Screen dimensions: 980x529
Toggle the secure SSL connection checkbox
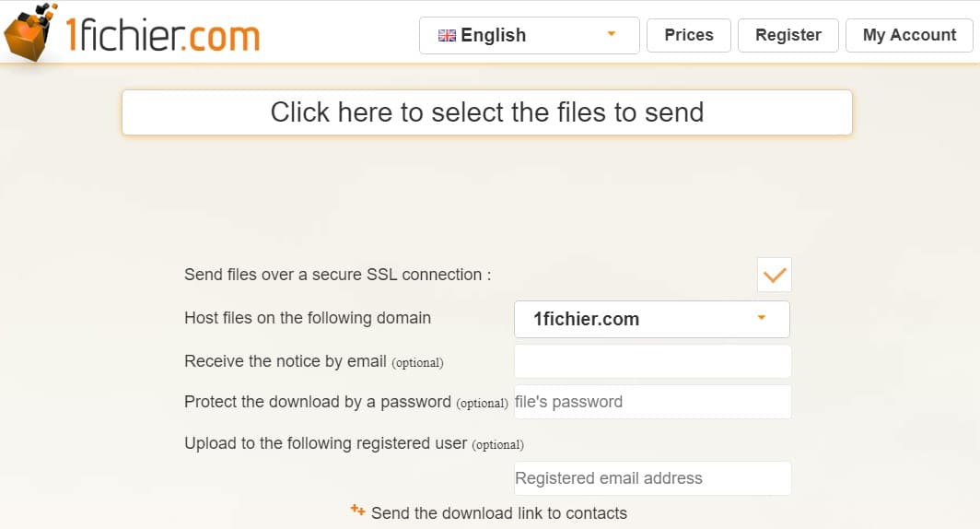tap(774, 275)
